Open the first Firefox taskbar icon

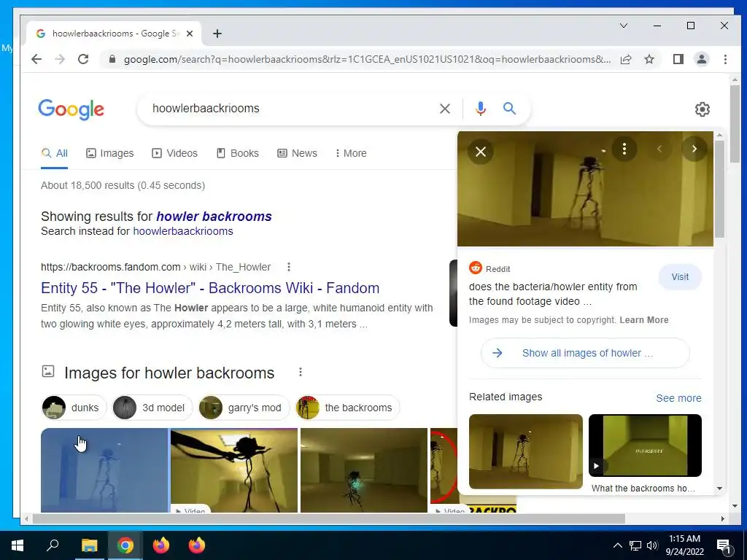pos(161,545)
